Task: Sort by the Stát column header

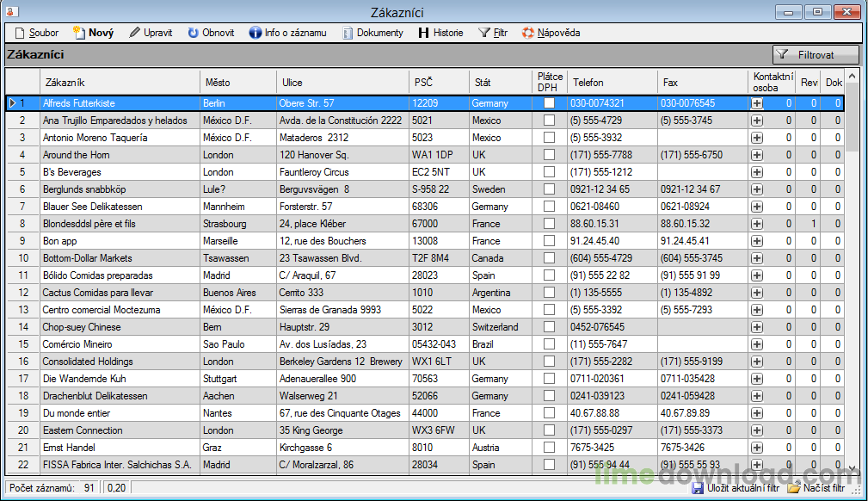Action: point(501,82)
